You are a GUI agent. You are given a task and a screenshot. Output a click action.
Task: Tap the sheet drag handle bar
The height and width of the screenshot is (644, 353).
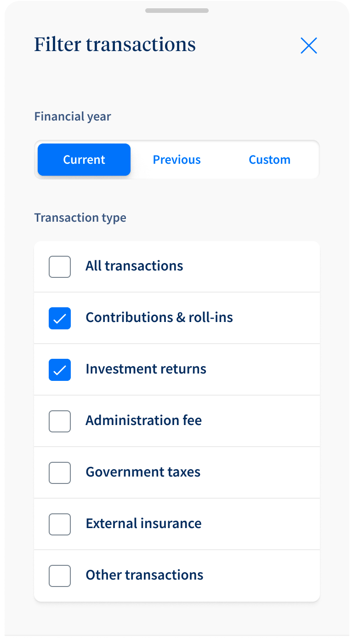177,11
